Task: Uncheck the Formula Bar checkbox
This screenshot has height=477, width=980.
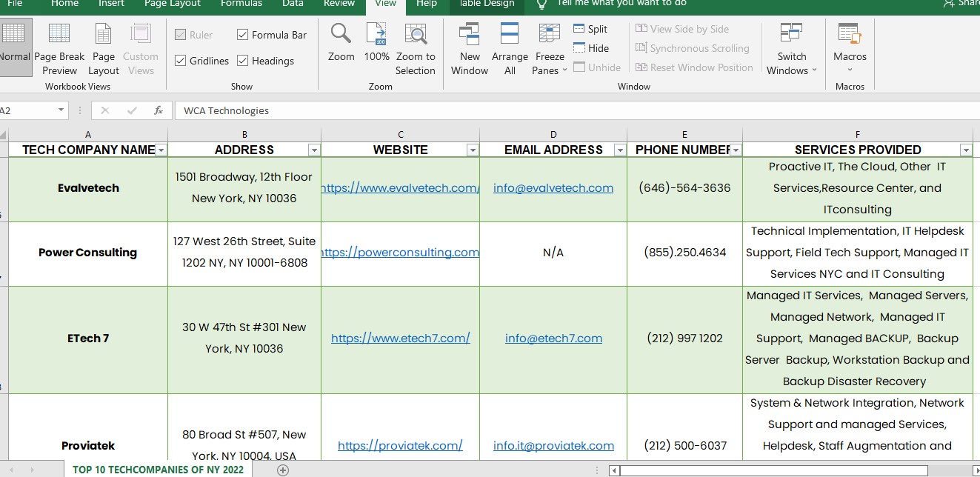Action: coord(243,35)
